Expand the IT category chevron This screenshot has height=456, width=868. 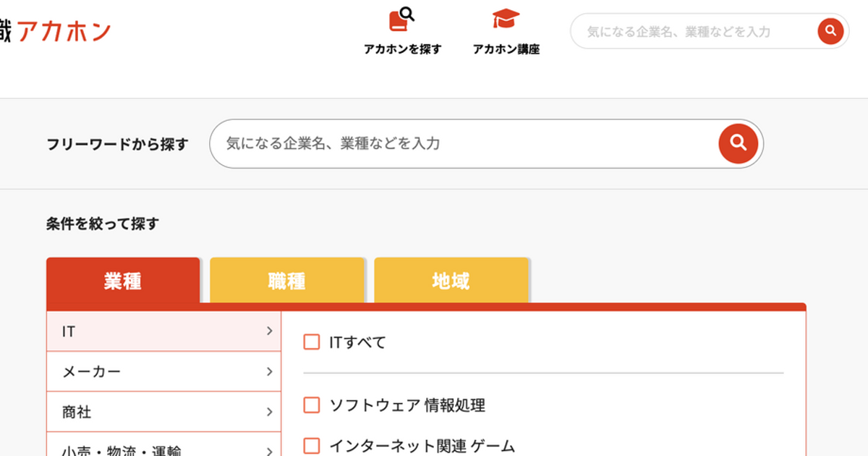tap(269, 331)
